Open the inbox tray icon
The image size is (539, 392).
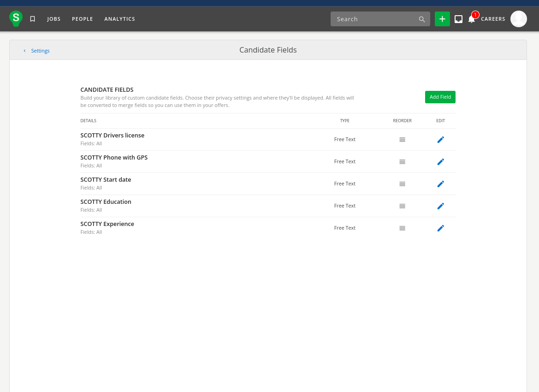pyautogui.click(x=458, y=19)
